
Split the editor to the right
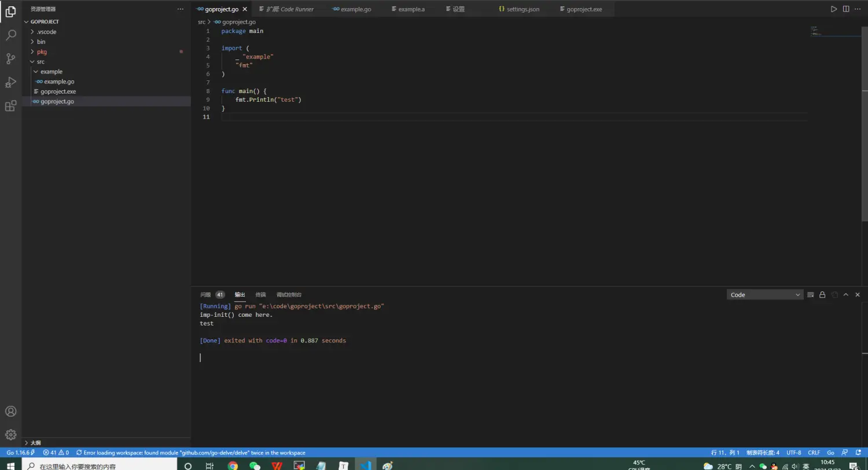pyautogui.click(x=846, y=9)
